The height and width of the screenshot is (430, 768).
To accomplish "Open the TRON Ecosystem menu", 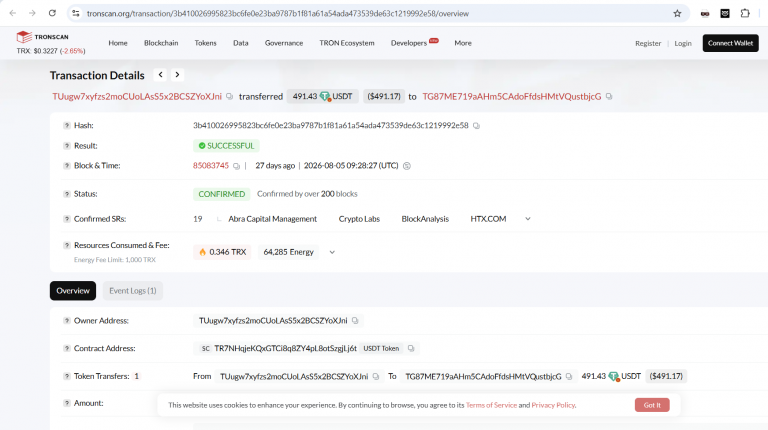I will point(347,43).
